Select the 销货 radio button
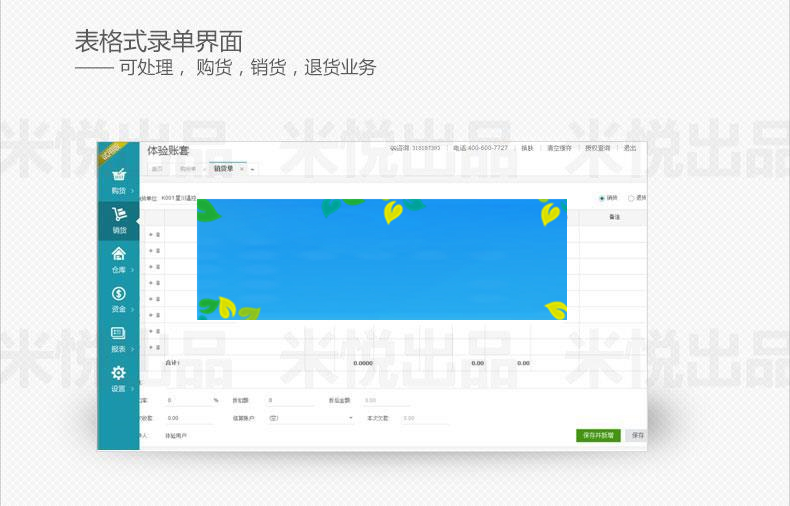 coord(602,198)
